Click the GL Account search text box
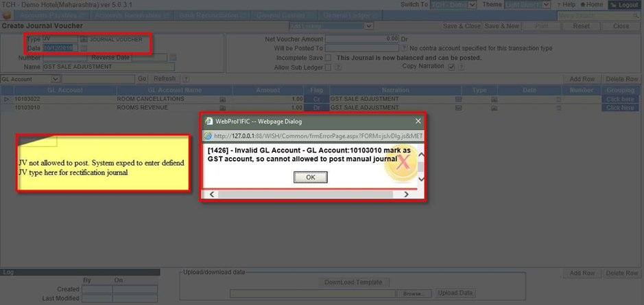The height and width of the screenshot is (305, 644). tap(98, 78)
